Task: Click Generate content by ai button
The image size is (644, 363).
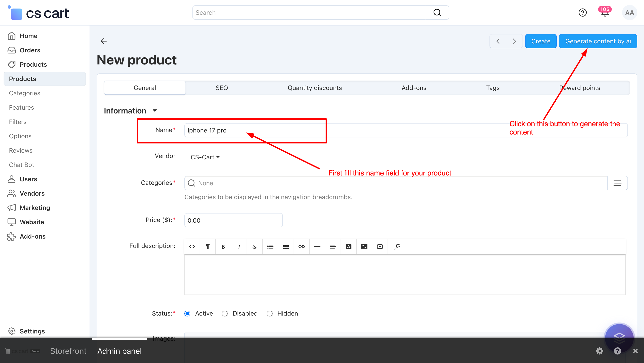Action: [x=598, y=41]
